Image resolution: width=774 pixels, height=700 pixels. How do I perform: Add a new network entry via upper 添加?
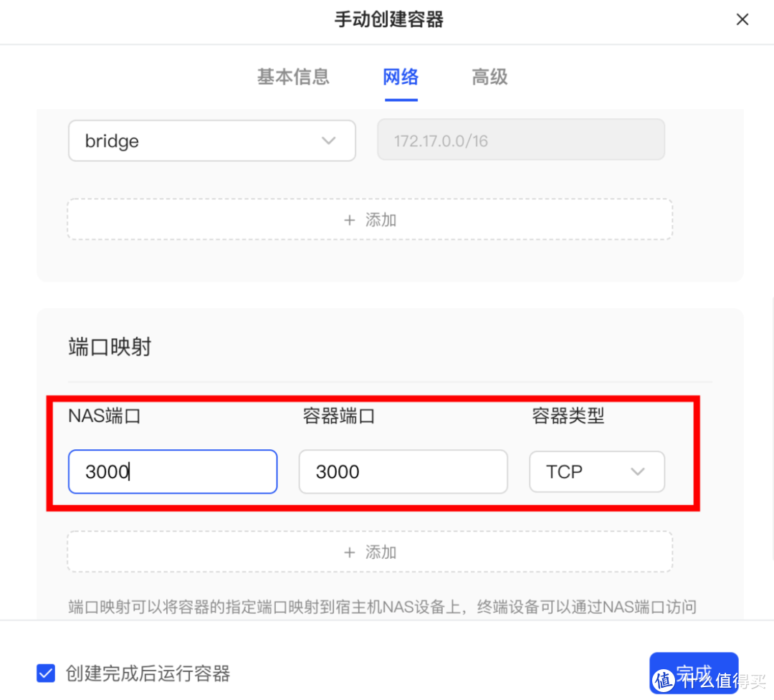(x=370, y=220)
